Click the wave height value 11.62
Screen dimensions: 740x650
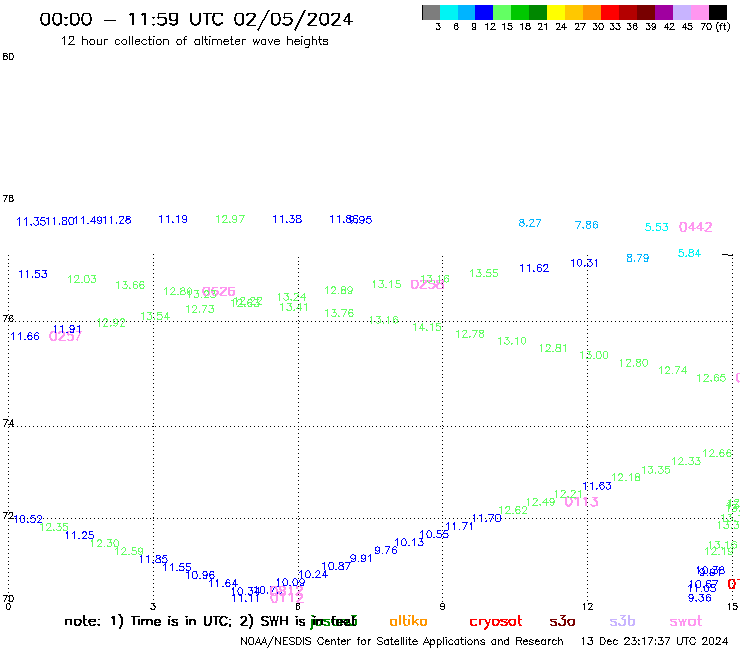pyautogui.click(x=534, y=268)
